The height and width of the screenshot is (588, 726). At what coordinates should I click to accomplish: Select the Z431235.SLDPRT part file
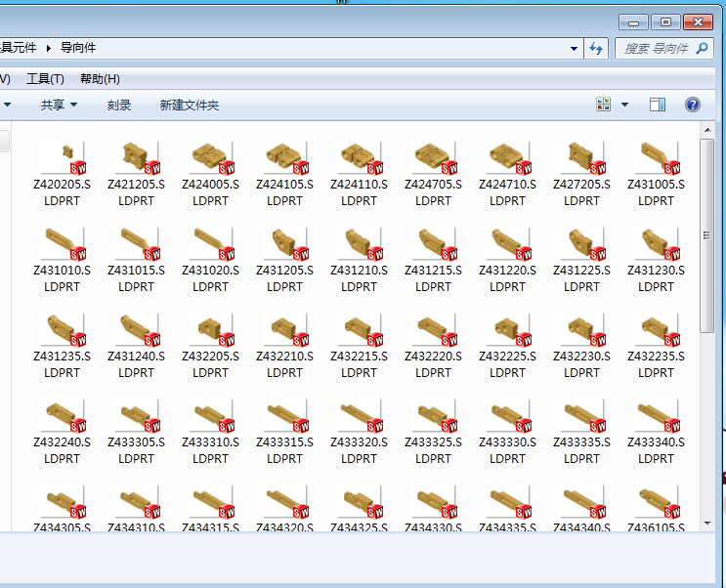tap(62, 346)
